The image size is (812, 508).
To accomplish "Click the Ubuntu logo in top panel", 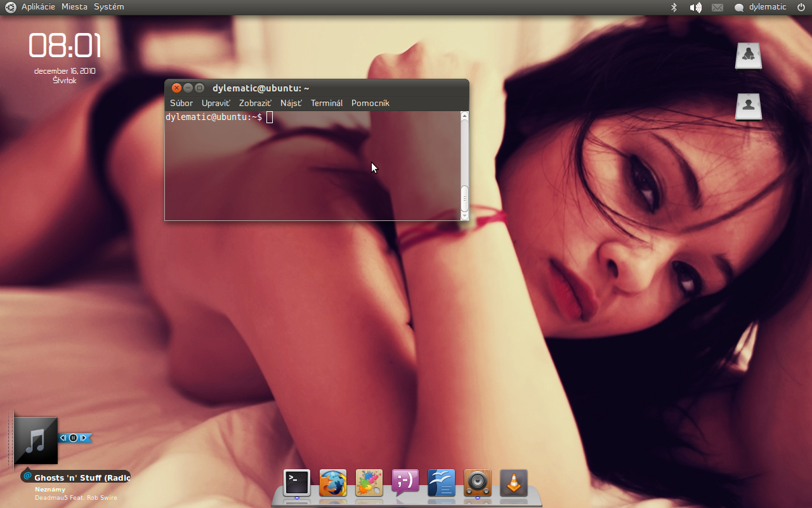I will click(11, 7).
